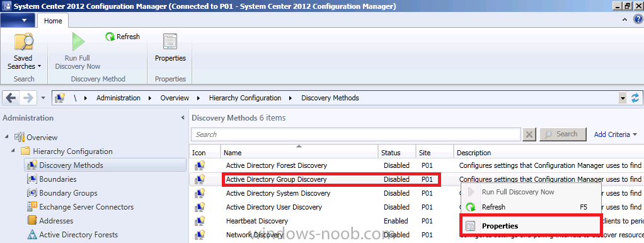Sort by the Name column header

[x=299, y=153]
